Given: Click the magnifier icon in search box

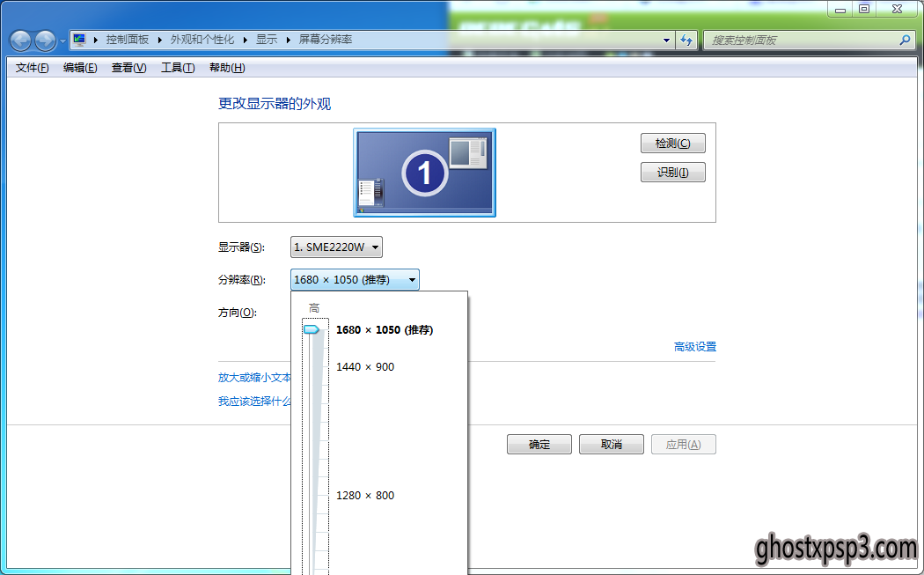Looking at the screenshot, I should (x=906, y=41).
